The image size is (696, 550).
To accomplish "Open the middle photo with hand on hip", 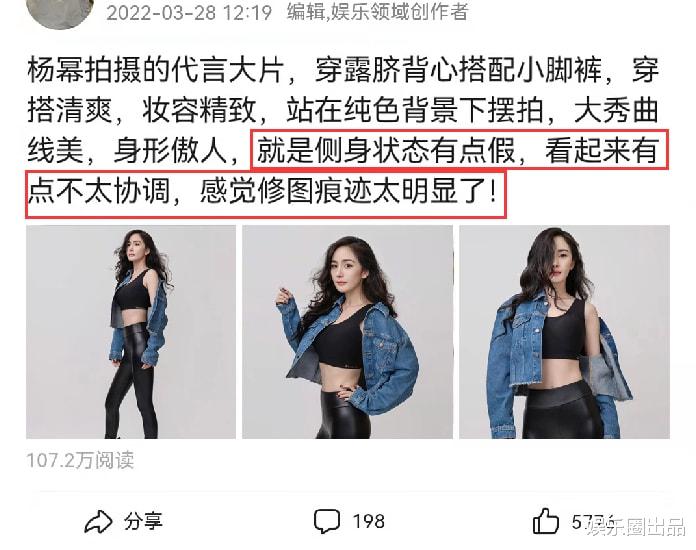I will tap(348, 332).
